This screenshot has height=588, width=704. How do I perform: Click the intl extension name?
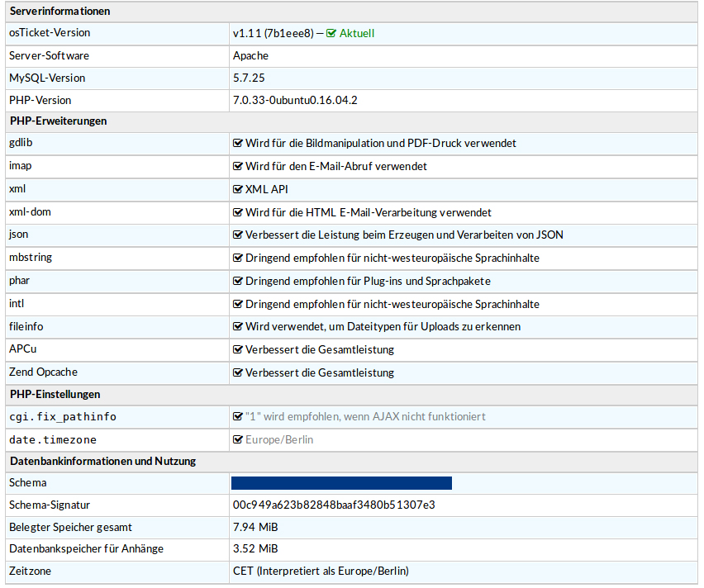[17, 303]
